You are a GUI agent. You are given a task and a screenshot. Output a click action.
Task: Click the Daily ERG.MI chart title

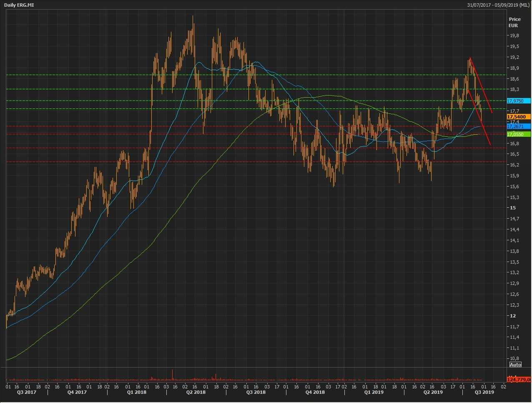point(19,5)
